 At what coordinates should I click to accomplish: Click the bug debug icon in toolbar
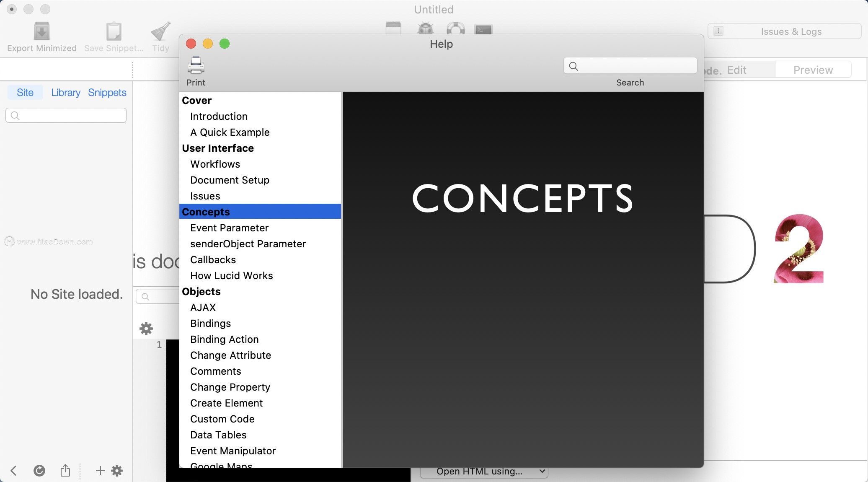click(x=426, y=29)
